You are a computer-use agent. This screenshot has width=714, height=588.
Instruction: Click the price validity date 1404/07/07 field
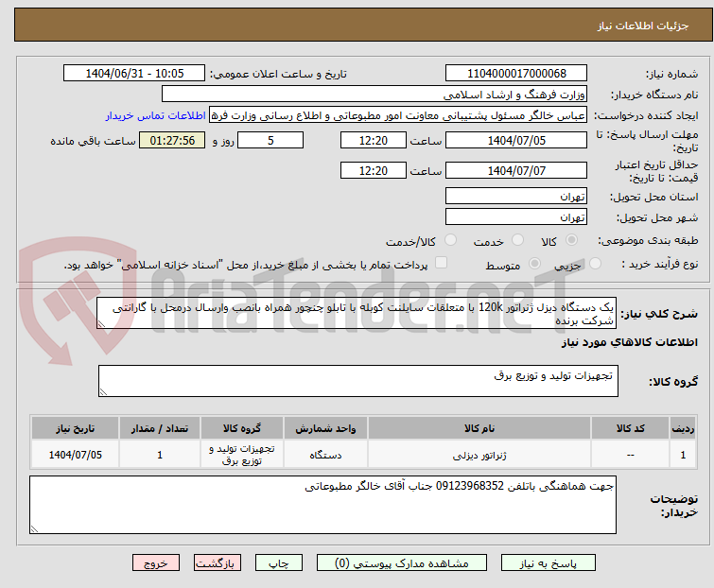click(x=516, y=170)
